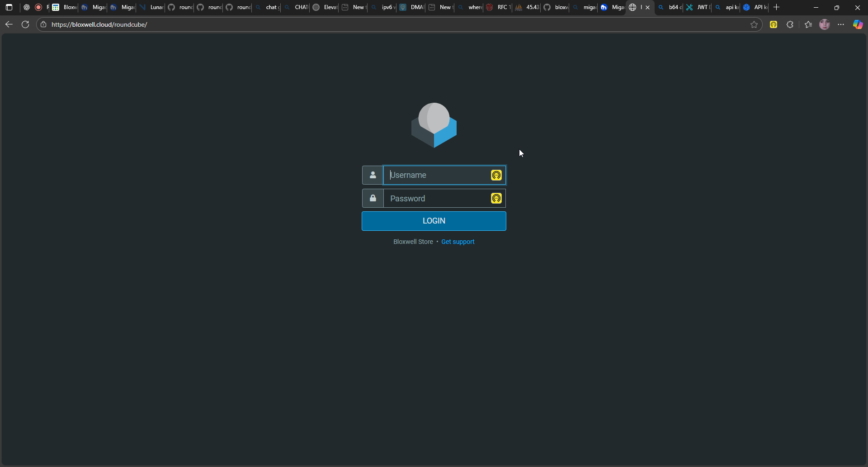Switch to the Elevat tab
The height and width of the screenshot is (467, 868).
[x=325, y=7]
